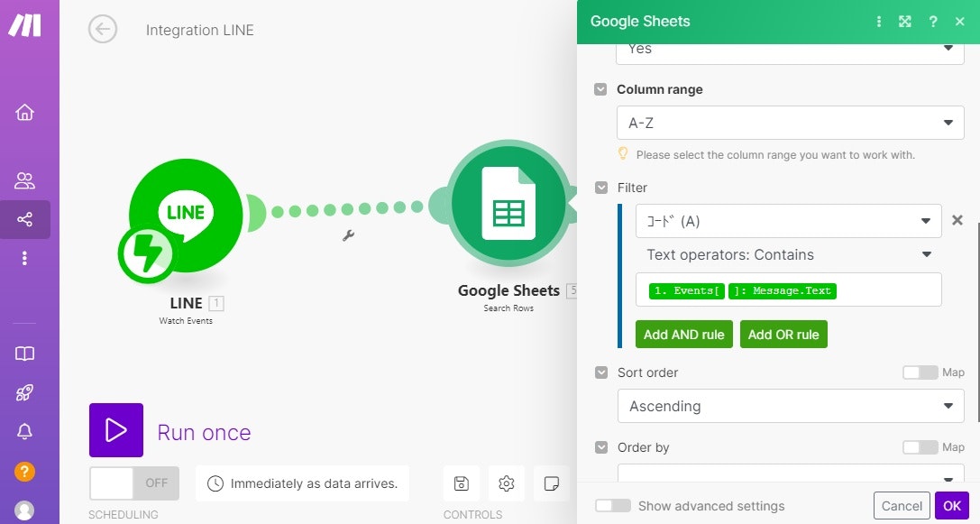Toggle the Sort order Map switch
This screenshot has width=980, height=524.
[920, 372]
